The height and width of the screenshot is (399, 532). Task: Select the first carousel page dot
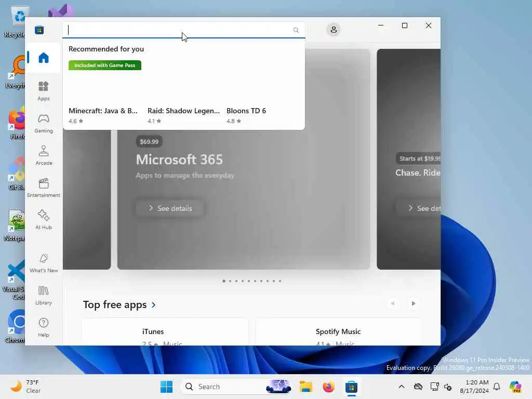[x=224, y=281]
